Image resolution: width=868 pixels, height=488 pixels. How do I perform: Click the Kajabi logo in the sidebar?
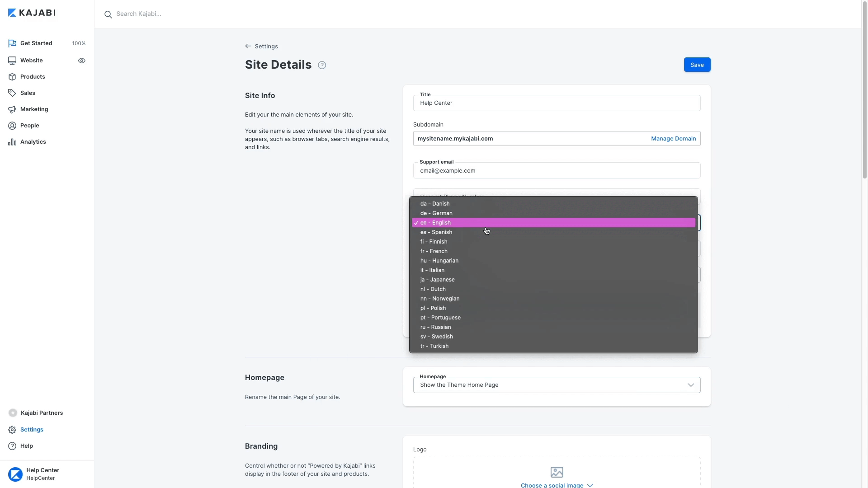tap(32, 13)
